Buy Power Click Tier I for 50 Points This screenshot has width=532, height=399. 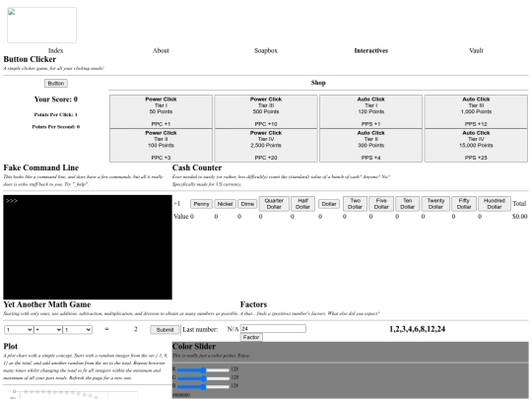point(161,111)
